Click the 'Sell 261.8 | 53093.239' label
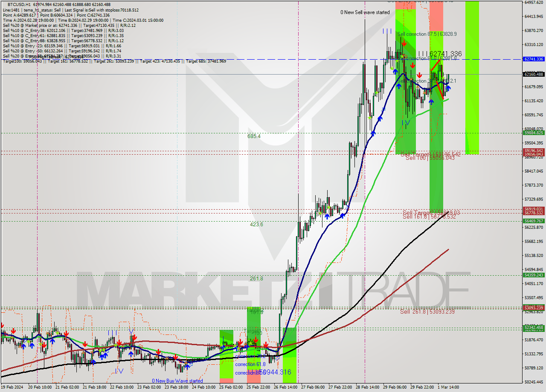546x392 pixels. tap(427, 311)
